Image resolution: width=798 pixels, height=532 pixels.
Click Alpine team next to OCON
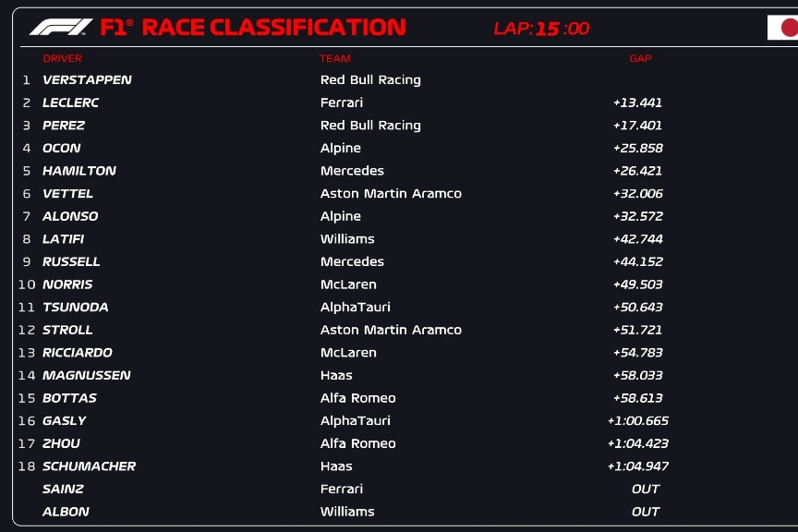pyautogui.click(x=341, y=149)
